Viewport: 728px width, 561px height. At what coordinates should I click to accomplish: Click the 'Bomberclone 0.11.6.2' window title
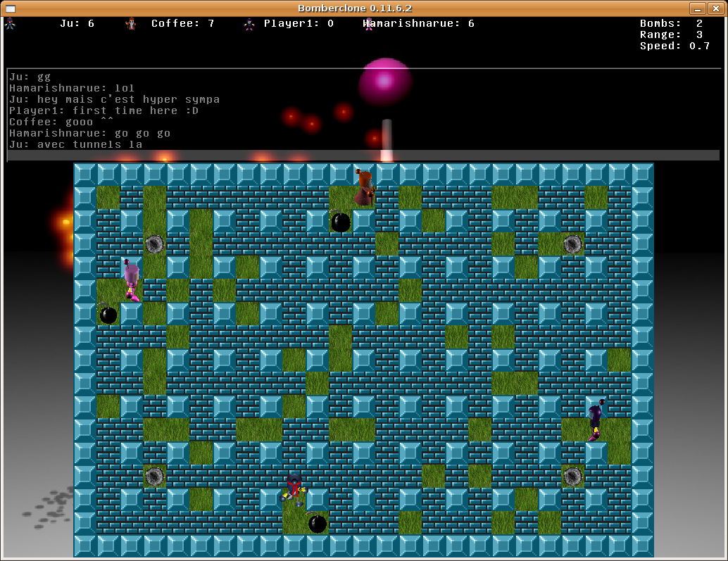click(355, 8)
